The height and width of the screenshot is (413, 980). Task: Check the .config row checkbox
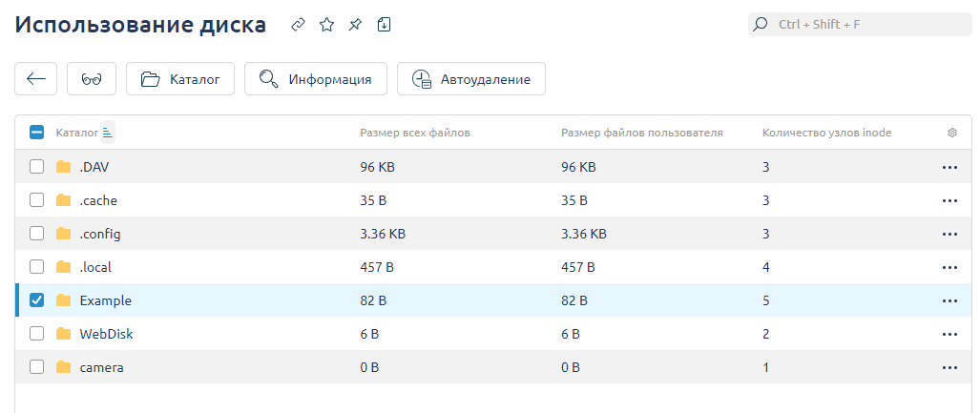pyautogui.click(x=37, y=234)
